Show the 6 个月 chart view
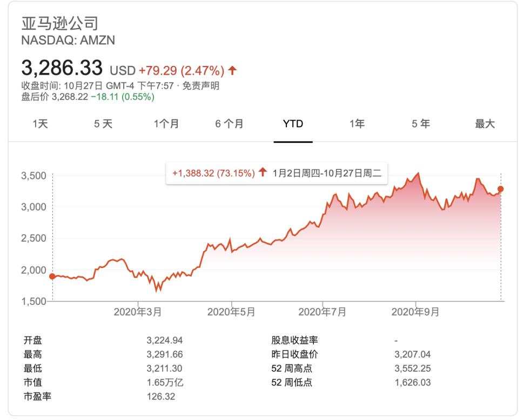This screenshot has width=524, height=420. tap(229, 124)
